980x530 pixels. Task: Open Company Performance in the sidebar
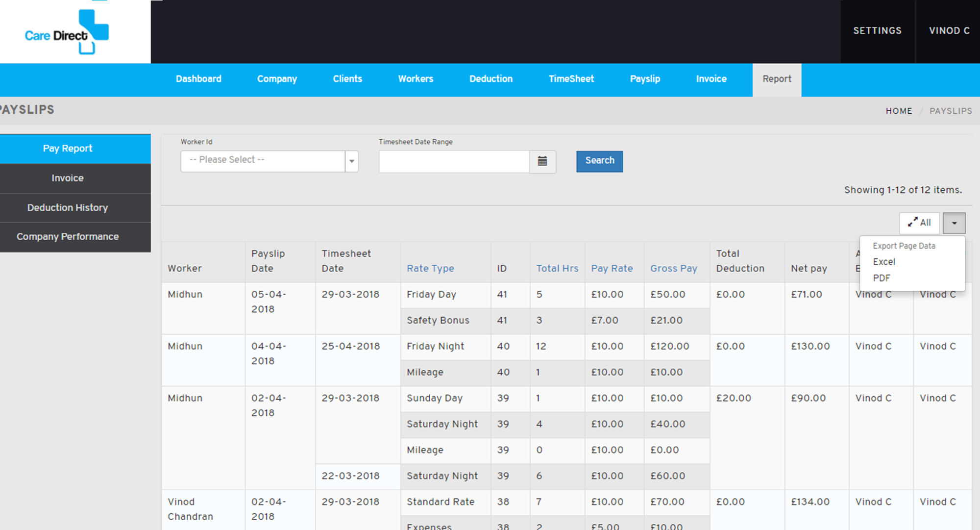(x=75, y=237)
